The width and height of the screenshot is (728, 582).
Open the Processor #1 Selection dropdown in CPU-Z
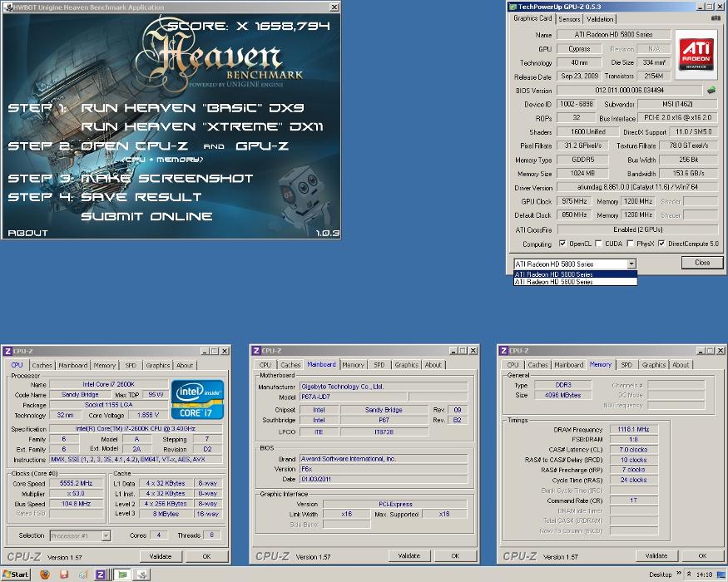tap(106, 535)
